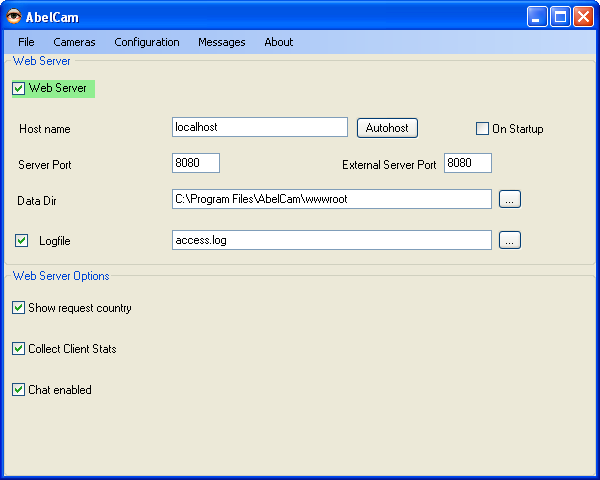Disable Show request country option
The image size is (600, 480).
(x=18, y=308)
